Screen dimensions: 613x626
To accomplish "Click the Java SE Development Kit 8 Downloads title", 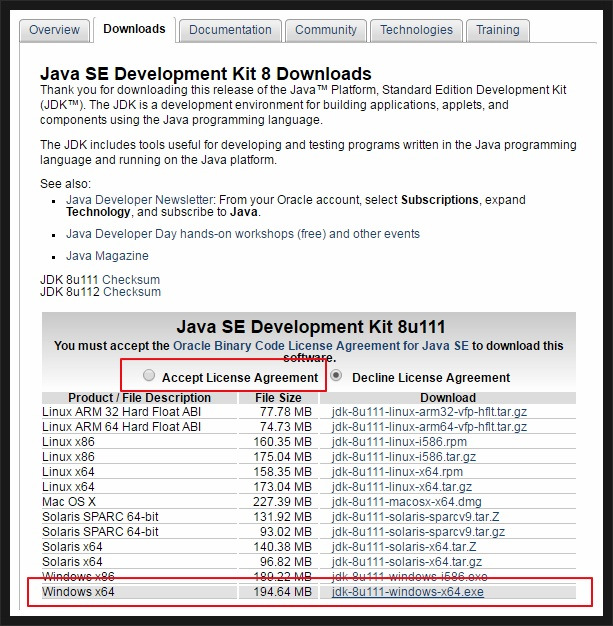I will click(206, 74).
